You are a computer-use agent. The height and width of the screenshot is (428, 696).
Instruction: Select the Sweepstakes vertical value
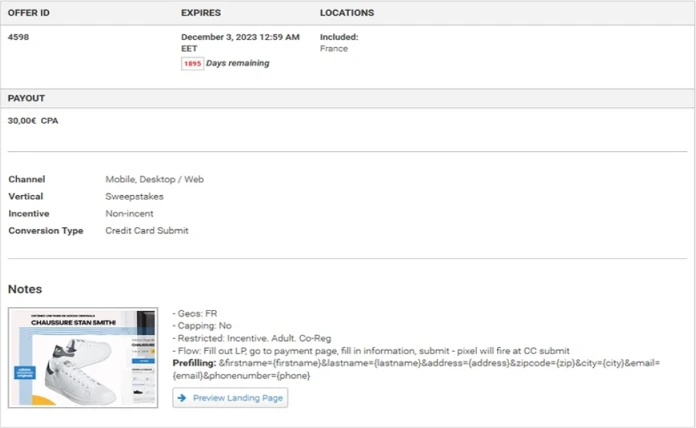134,196
